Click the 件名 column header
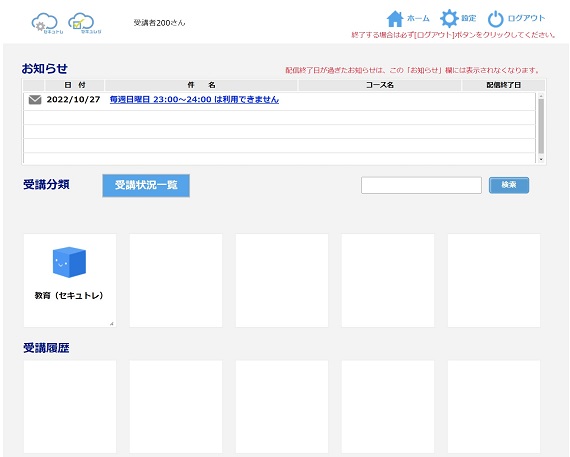The width and height of the screenshot is (570, 457). (201, 85)
